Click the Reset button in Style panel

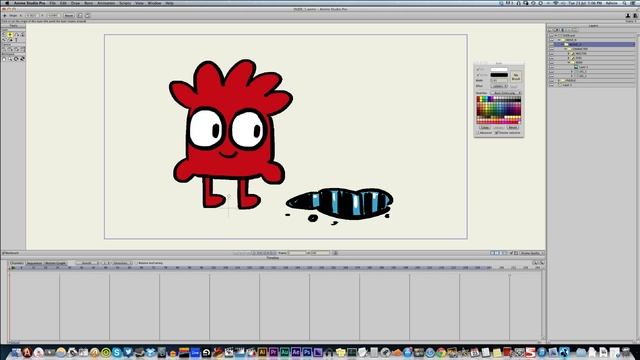[513, 127]
